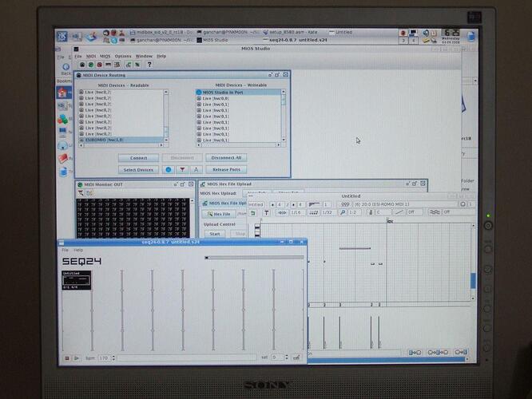Click the music key icon beside C

pos(371,212)
